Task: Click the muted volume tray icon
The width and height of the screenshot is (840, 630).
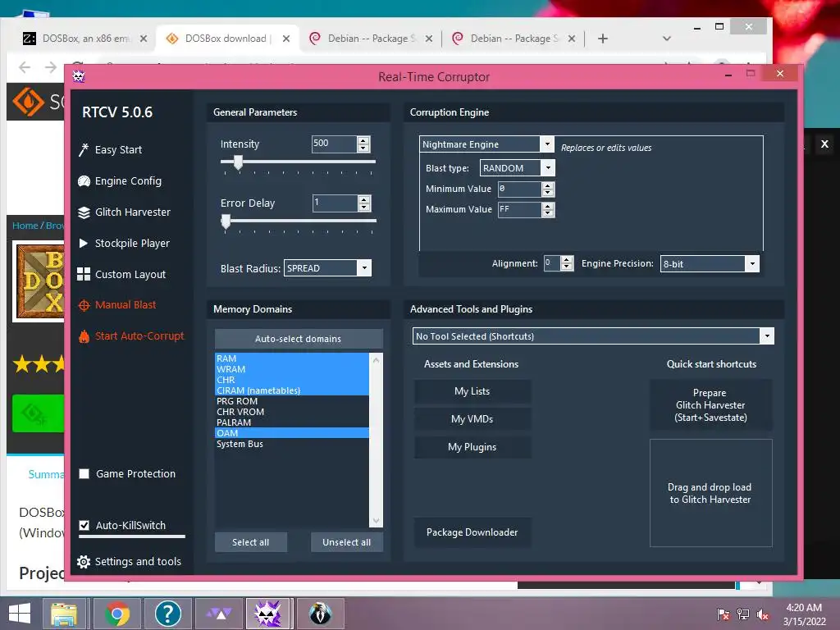Action: (763, 614)
